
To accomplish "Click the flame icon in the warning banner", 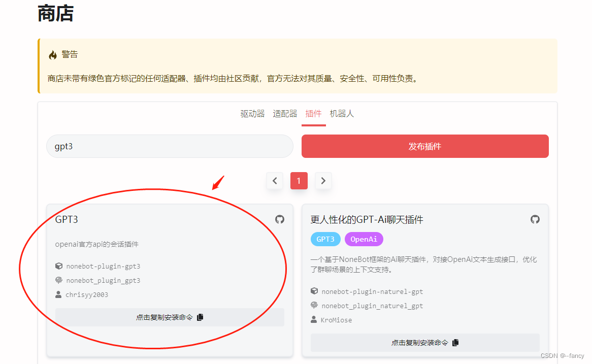I will pyautogui.click(x=53, y=54).
